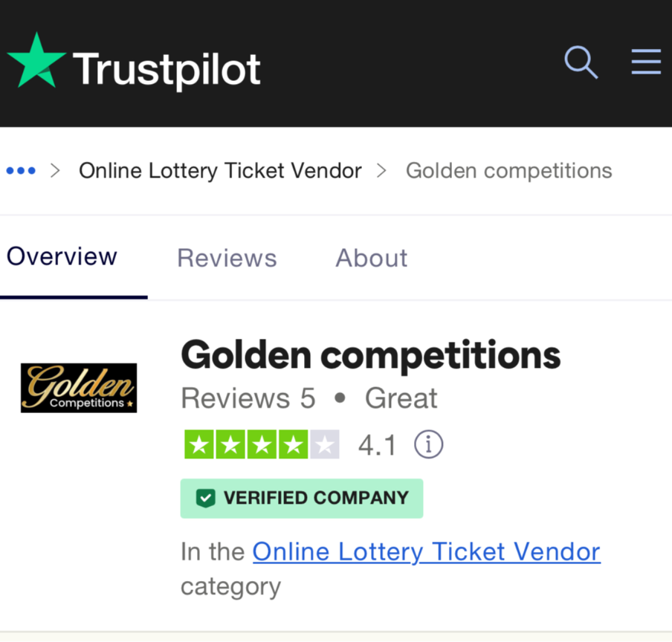Click the Trustpilot green star logo
This screenshot has width=672, height=642.
(x=37, y=61)
